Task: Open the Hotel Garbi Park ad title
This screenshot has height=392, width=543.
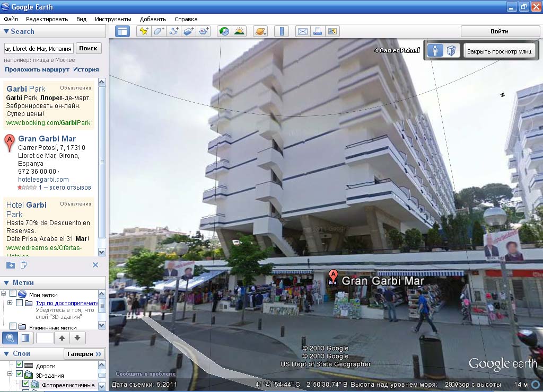Action: (x=27, y=210)
